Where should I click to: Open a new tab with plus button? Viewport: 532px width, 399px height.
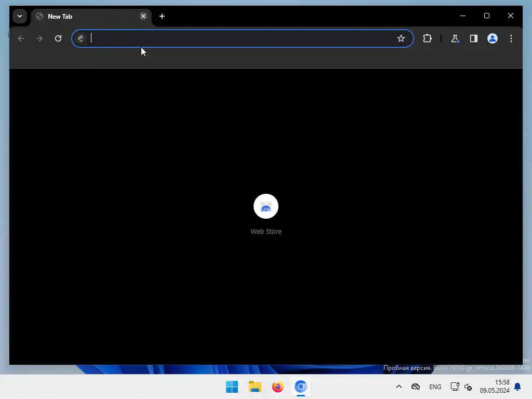coord(162,16)
